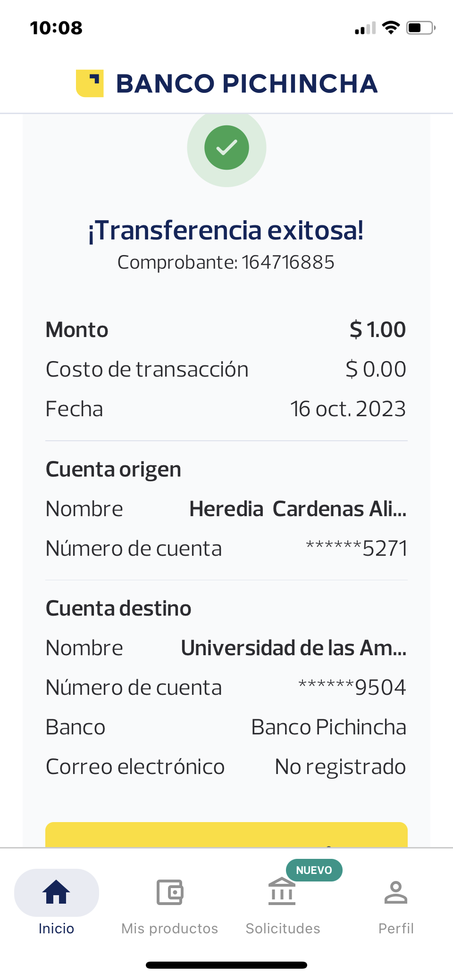The image size is (453, 980).
Task: Open Mis productos wallet icon
Action: point(169,892)
